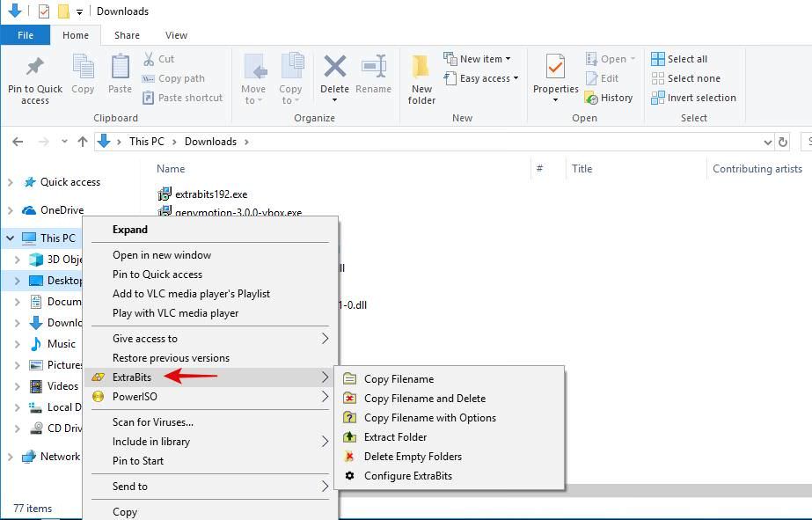Open recent locations dropdown arrow
The image size is (812, 520).
click(64, 142)
